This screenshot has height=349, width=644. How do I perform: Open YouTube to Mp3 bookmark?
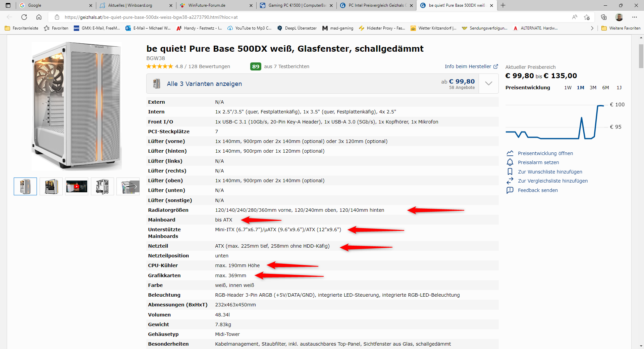[250, 28]
